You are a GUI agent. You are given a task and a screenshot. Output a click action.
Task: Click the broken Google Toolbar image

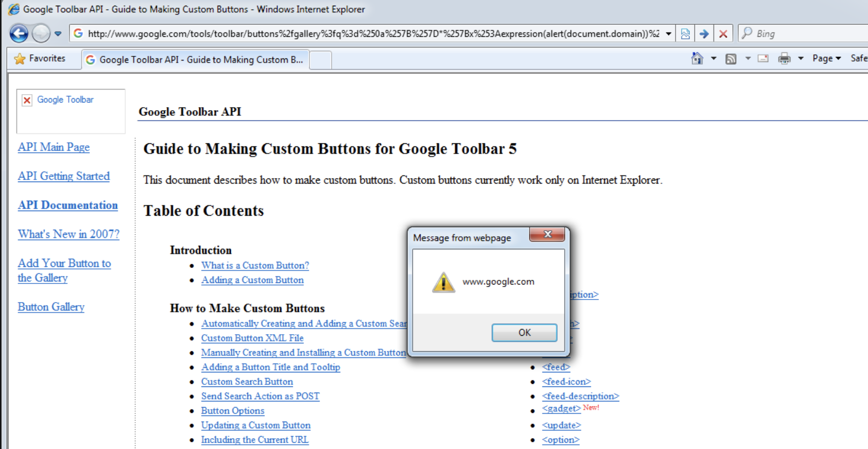click(x=71, y=111)
